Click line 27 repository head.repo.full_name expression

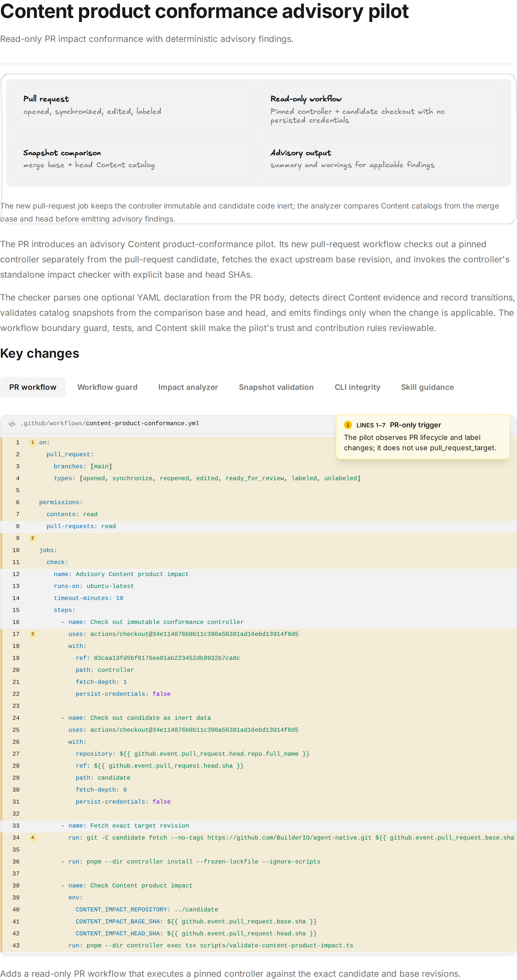(x=192, y=754)
